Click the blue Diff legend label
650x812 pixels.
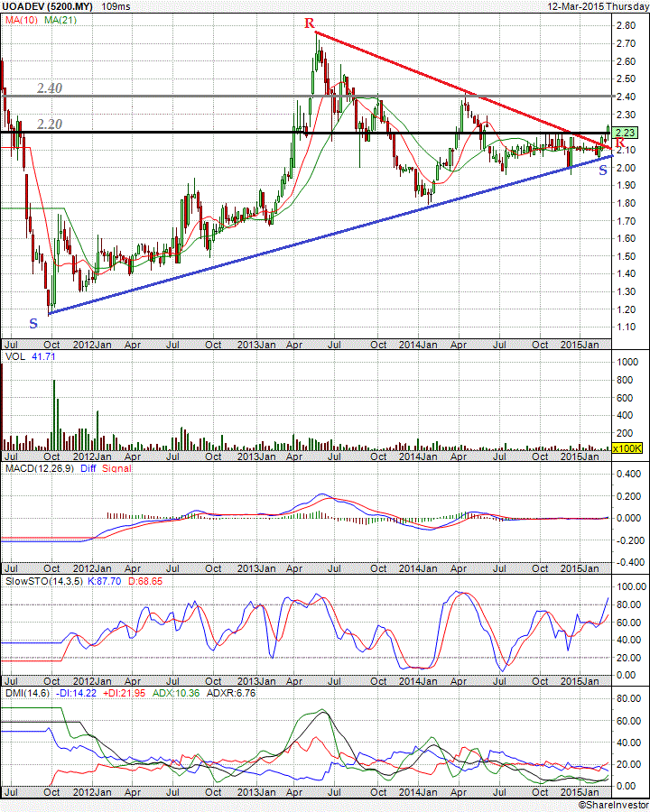coord(88,468)
